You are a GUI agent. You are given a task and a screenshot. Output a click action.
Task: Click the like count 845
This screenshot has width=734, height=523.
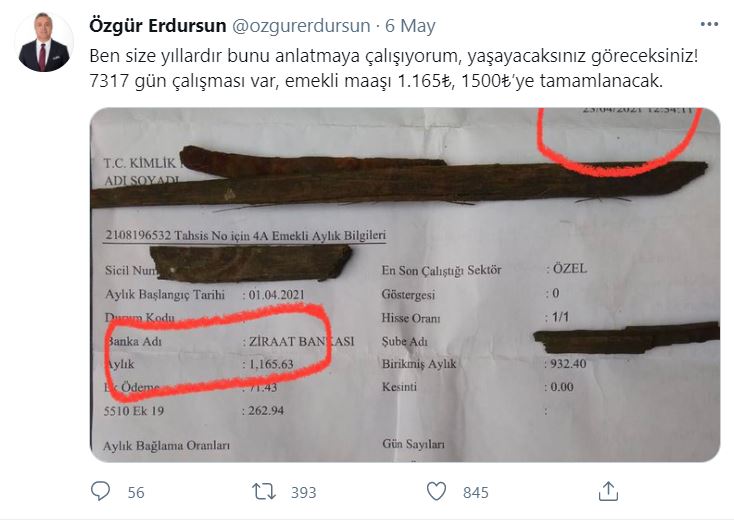pos(476,493)
